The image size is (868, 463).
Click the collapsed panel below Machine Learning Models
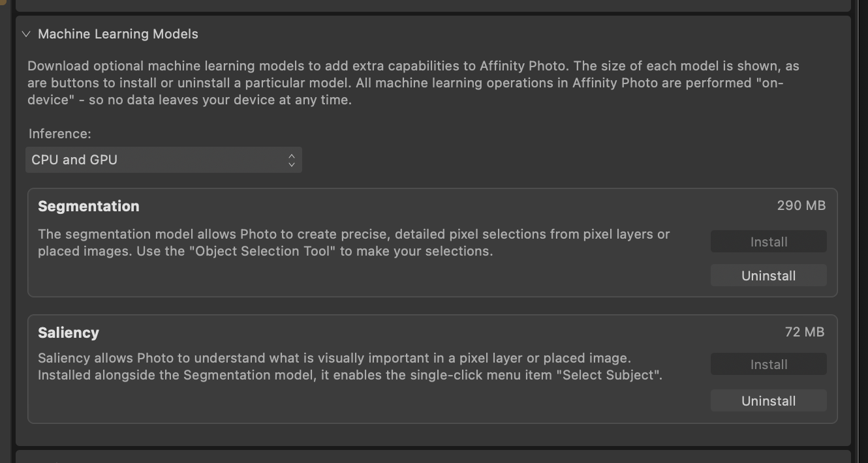pyautogui.click(x=433, y=456)
